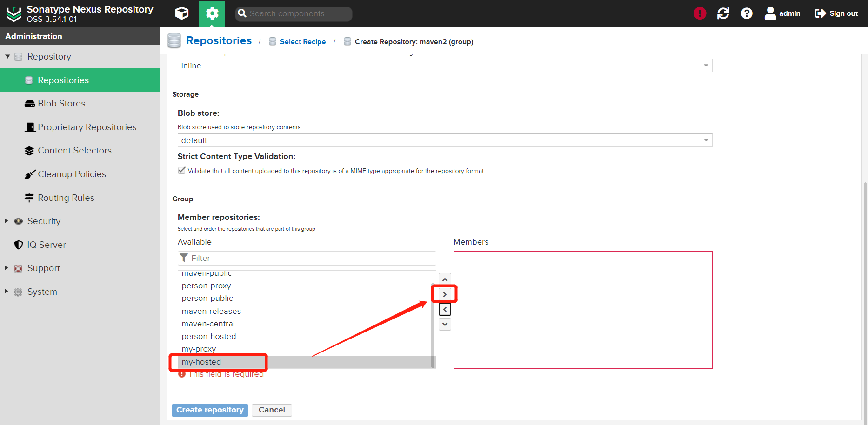Image resolution: width=868 pixels, height=425 pixels.
Task: Click the red system alert icon
Action: coord(700,13)
